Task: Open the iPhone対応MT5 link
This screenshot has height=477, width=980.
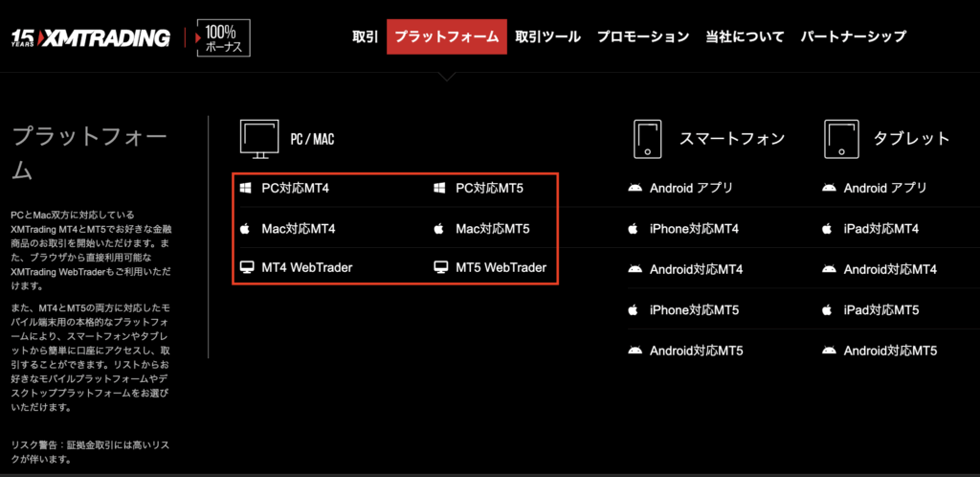Action: click(695, 309)
